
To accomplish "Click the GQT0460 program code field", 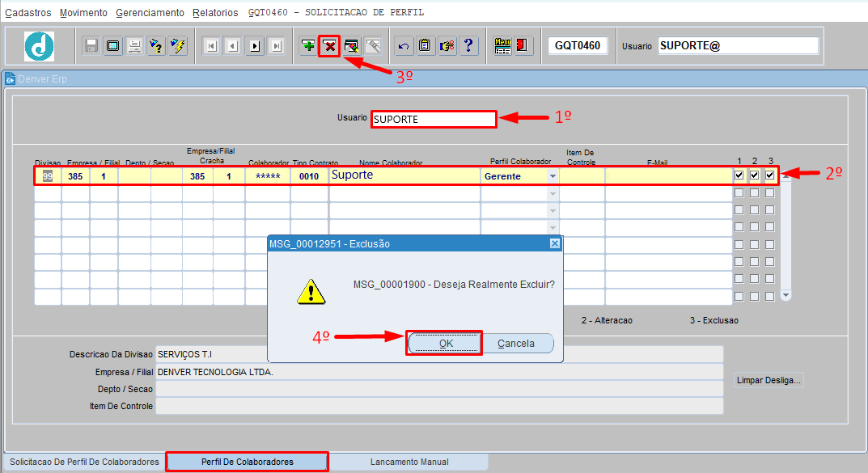I will (578, 46).
